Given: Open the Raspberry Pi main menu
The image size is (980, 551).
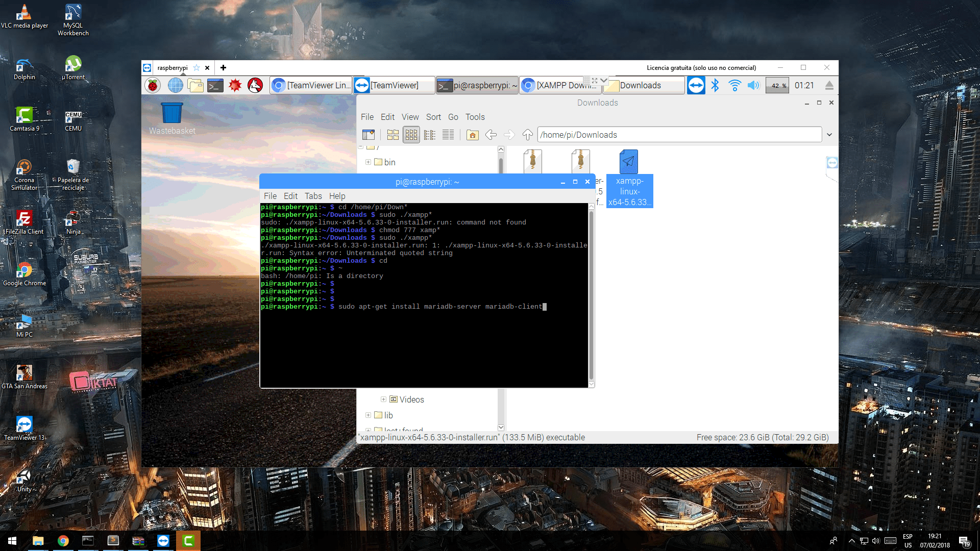Looking at the screenshot, I should pos(153,85).
